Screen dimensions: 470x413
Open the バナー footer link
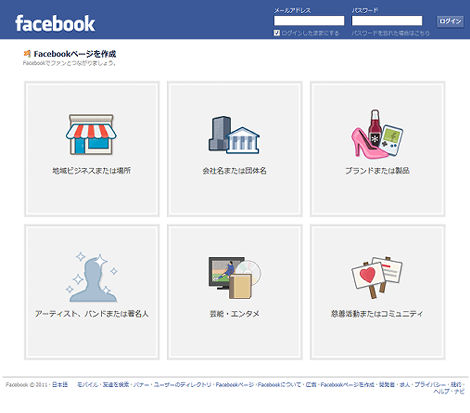coord(141,385)
